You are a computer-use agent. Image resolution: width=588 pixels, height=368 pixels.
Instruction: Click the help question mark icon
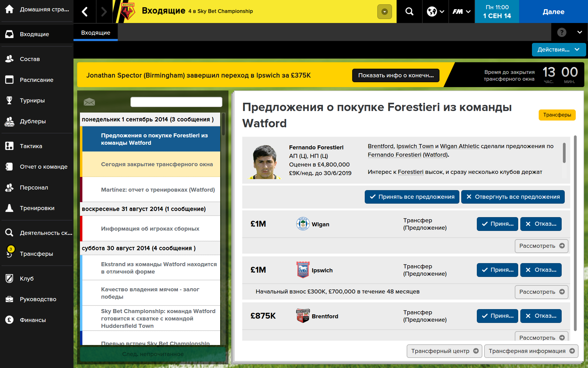[561, 33]
